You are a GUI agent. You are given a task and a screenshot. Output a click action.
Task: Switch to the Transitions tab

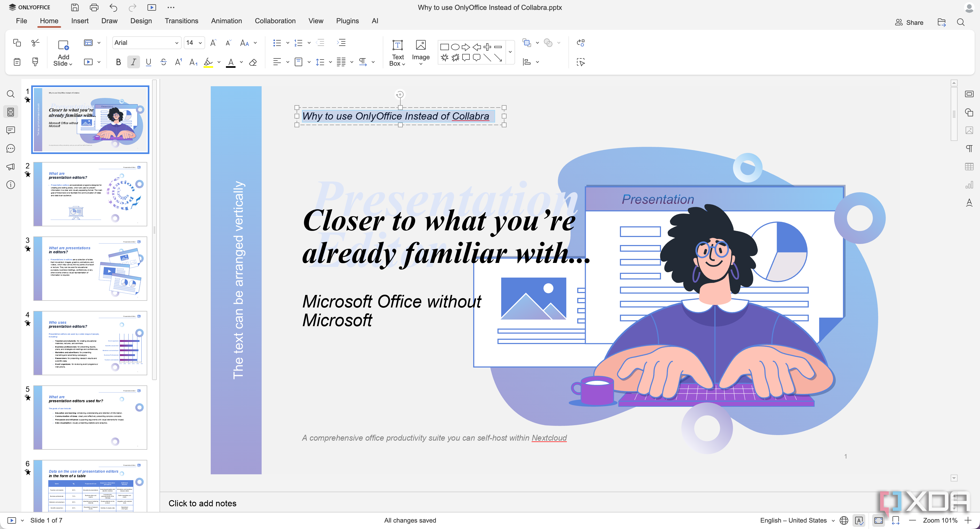tap(181, 21)
